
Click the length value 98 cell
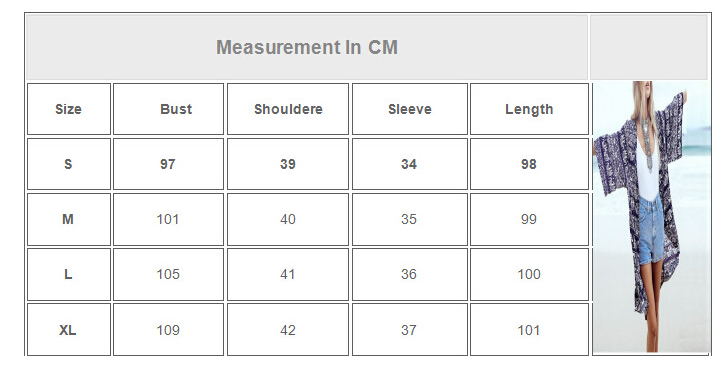pyautogui.click(x=529, y=164)
